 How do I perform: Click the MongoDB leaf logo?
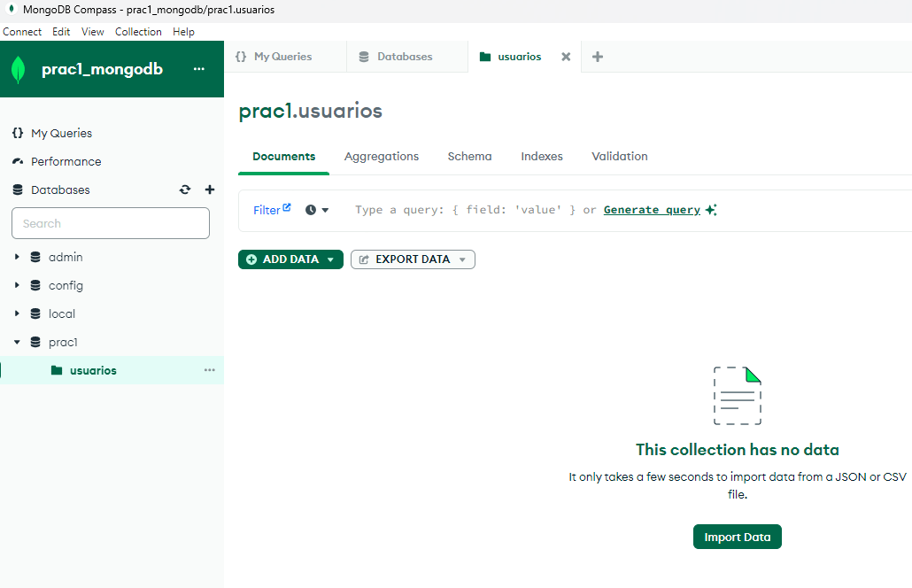pos(19,69)
